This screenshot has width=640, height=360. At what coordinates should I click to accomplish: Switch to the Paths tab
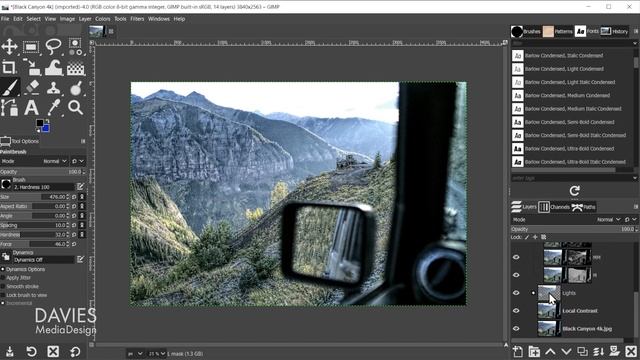point(584,207)
